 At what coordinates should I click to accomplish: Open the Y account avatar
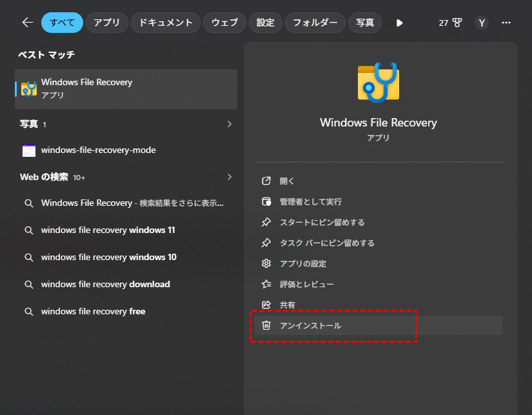[x=482, y=23]
